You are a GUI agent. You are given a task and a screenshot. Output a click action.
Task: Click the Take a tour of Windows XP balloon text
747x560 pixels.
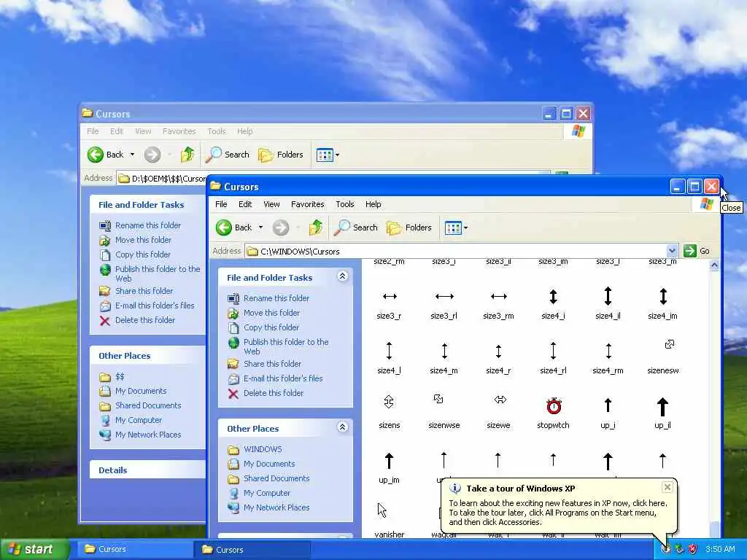pos(558,513)
